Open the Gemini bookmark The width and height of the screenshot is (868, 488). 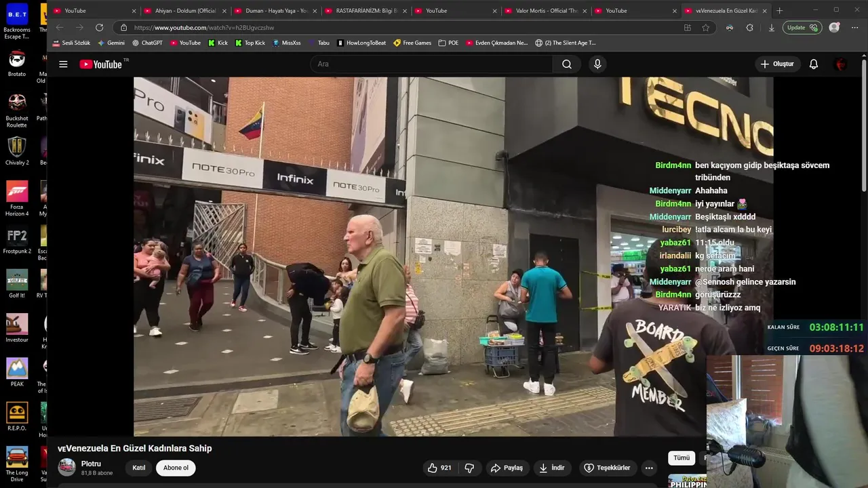point(111,43)
